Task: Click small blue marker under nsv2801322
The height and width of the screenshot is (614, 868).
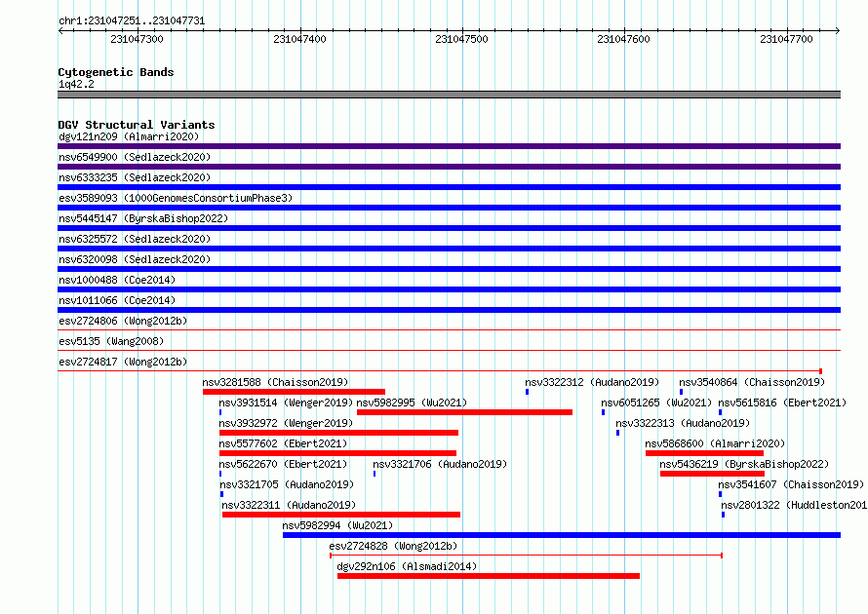Action: point(723,515)
